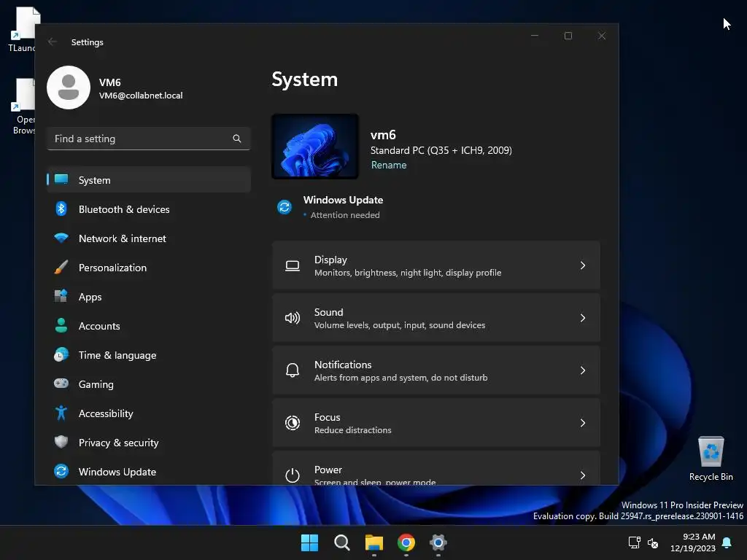Open Time & language settings

[x=149, y=355]
